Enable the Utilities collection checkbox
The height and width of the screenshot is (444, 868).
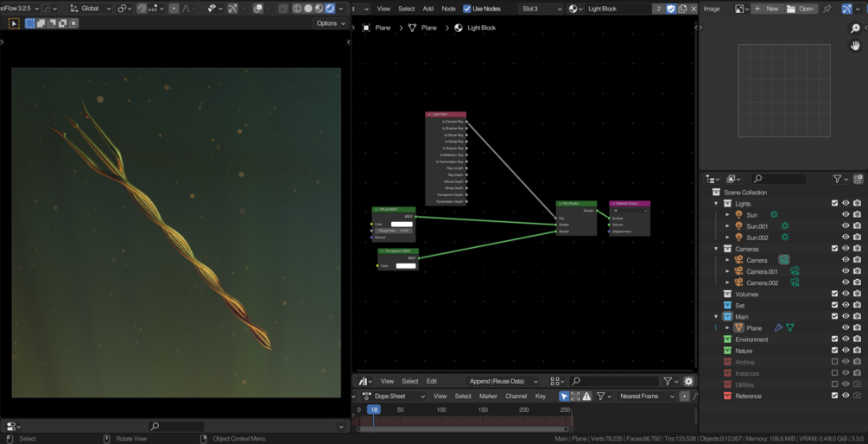coord(835,384)
